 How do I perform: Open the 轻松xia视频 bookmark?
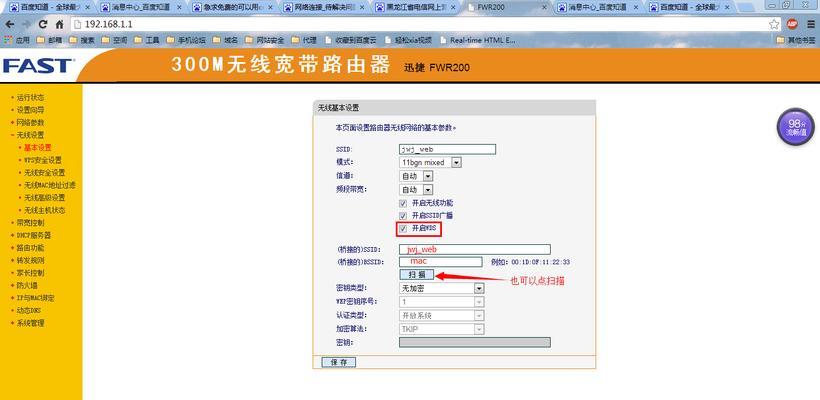coord(407,40)
